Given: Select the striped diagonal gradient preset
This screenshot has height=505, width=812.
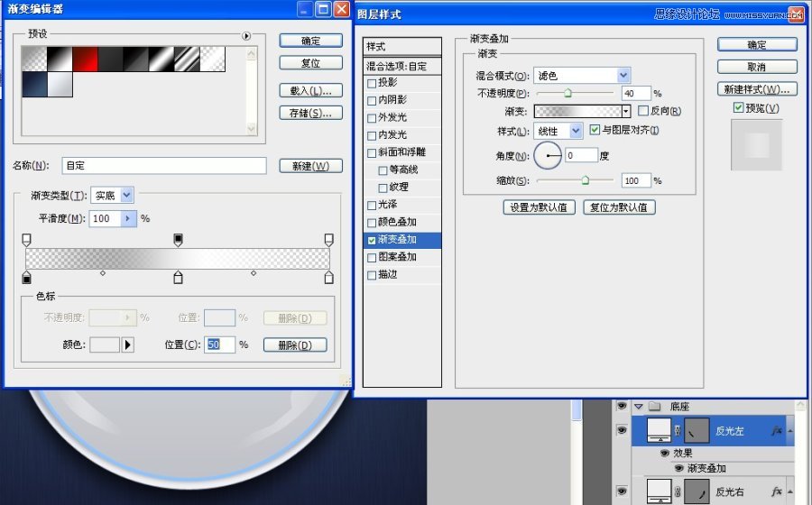Looking at the screenshot, I should tap(187, 59).
